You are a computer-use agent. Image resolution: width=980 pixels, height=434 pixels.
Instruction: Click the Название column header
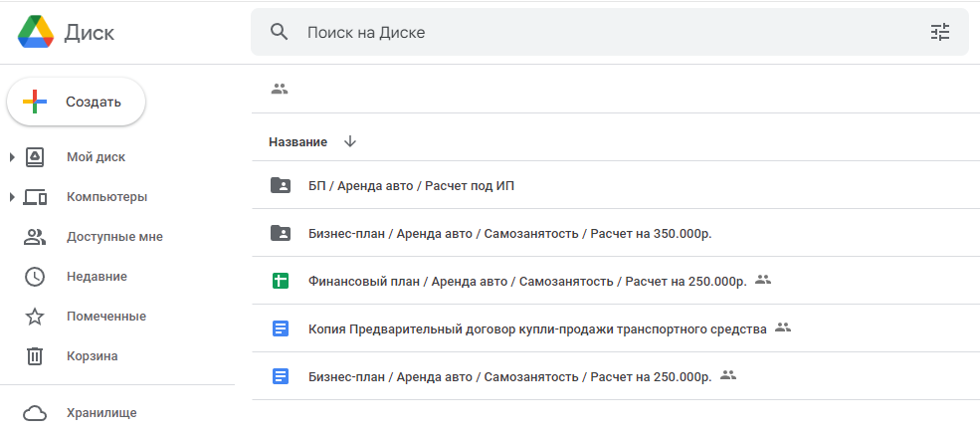coord(297,142)
